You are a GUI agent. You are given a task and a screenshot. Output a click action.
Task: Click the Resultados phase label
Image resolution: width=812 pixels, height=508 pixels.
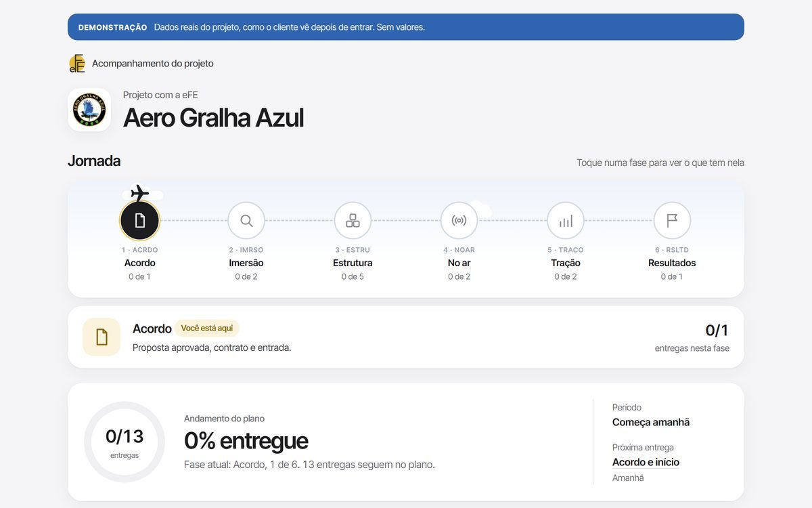coord(672,263)
